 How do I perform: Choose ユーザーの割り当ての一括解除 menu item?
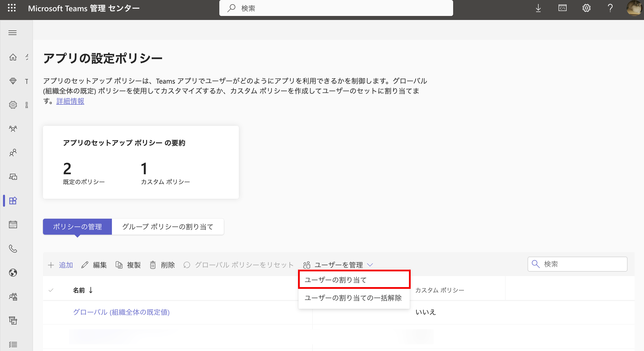point(354,298)
